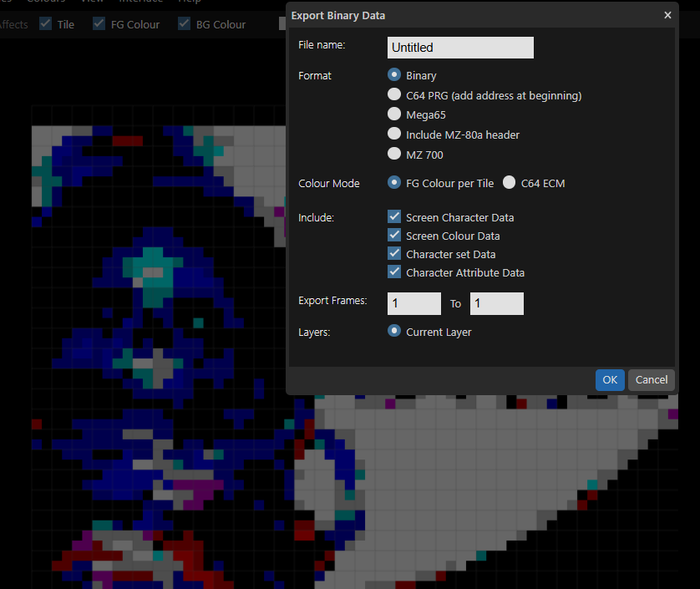
Task: Select FG Colour per Tile mode
Action: [x=394, y=182]
